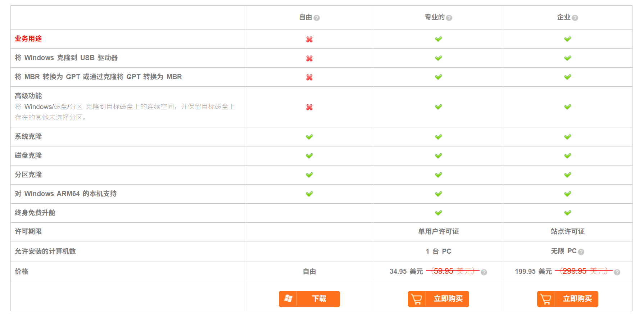Click 专业的 checkmark for ARM64 本机支持 row

click(x=439, y=194)
